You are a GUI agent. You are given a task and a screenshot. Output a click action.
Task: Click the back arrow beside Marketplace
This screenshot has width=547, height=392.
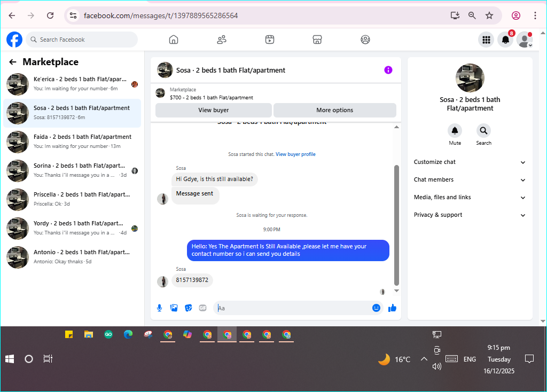(13, 62)
